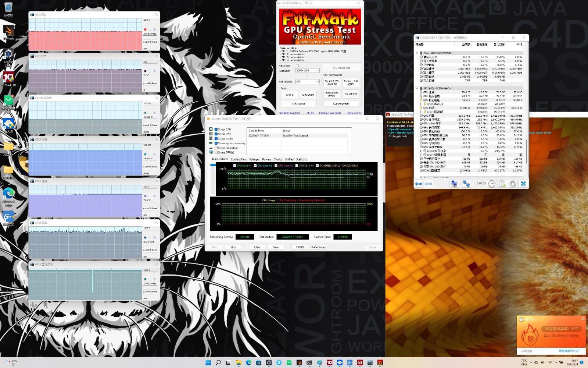Close the orange temperature warning popup
The height and width of the screenshot is (368, 588).
click(x=582, y=318)
